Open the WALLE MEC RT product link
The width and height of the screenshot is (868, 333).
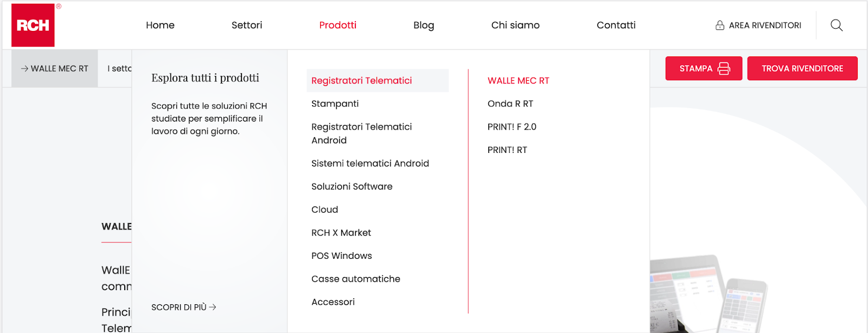point(518,80)
